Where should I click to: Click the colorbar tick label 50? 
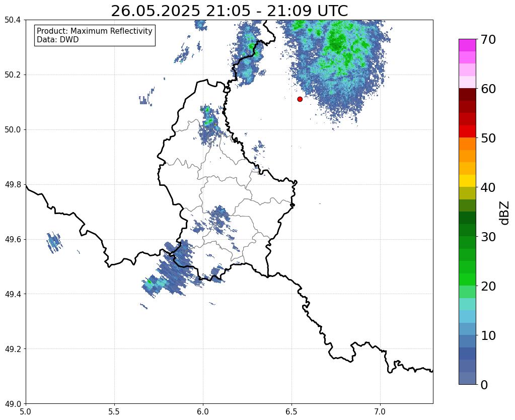[x=488, y=138]
